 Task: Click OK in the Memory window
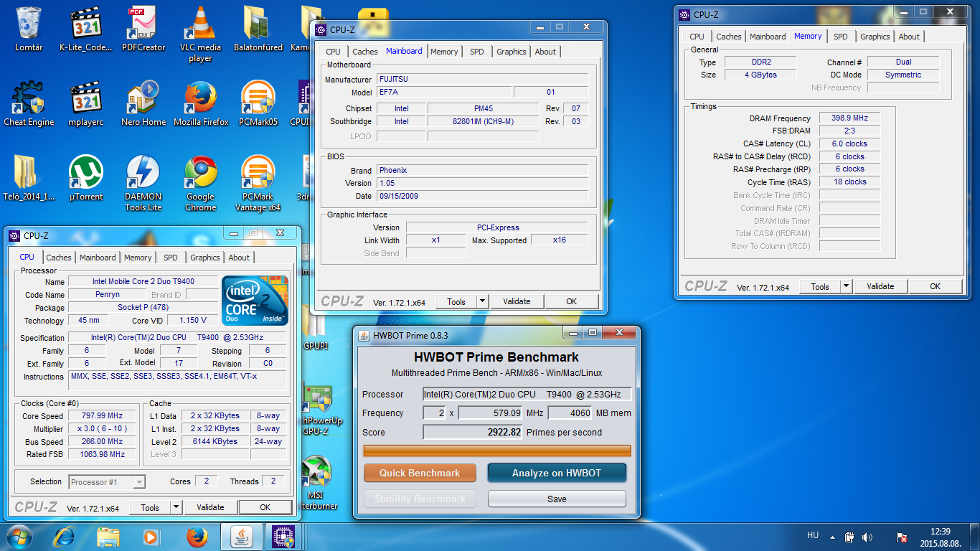tap(935, 286)
